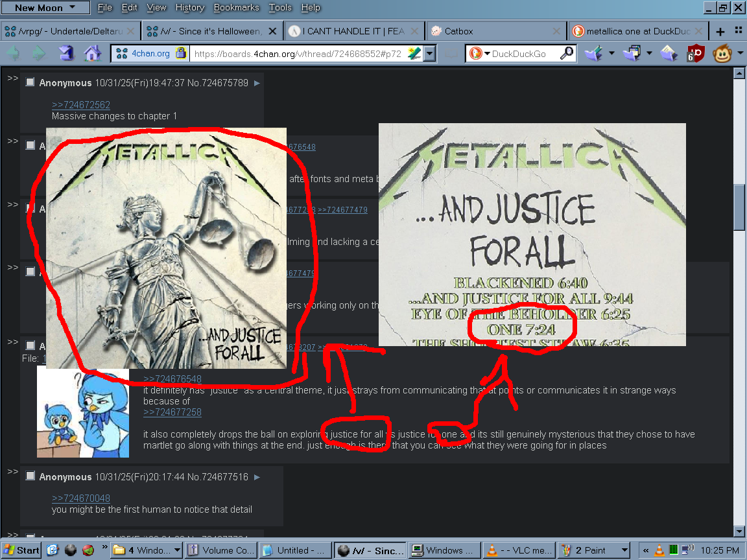
Task: Open the New Moon application menu
Action: (45, 8)
